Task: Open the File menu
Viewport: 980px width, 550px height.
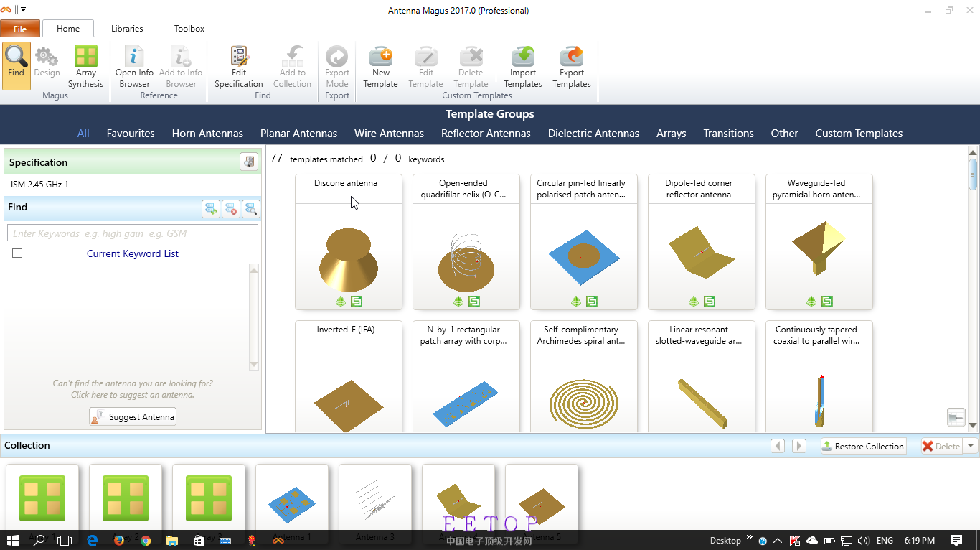Action: 20,29
